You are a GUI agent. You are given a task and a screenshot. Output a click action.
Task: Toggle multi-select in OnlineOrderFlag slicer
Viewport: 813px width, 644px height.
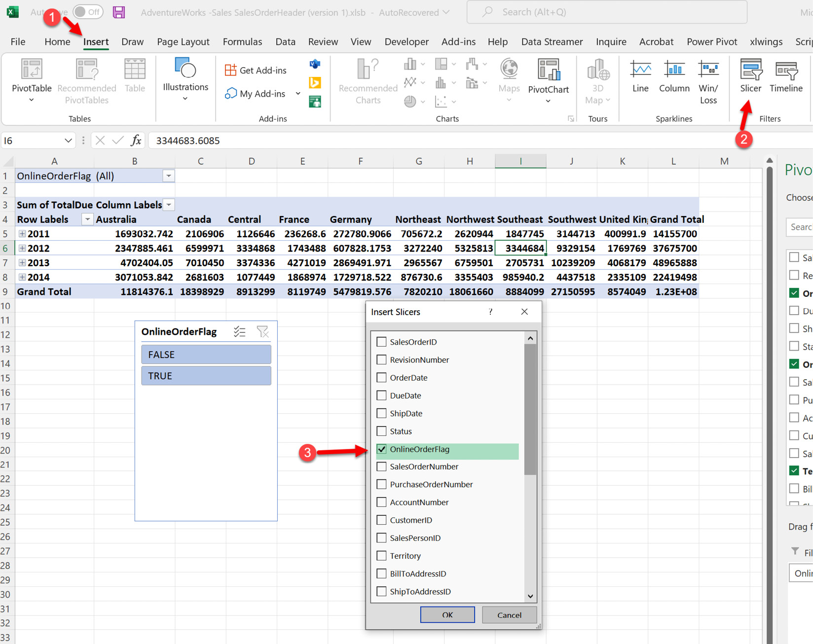pos(240,332)
